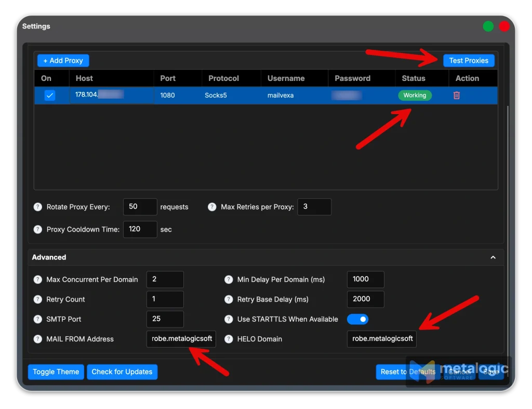532x409 pixels.
Task: Open help for Retry Base Delay
Action: [x=229, y=299]
